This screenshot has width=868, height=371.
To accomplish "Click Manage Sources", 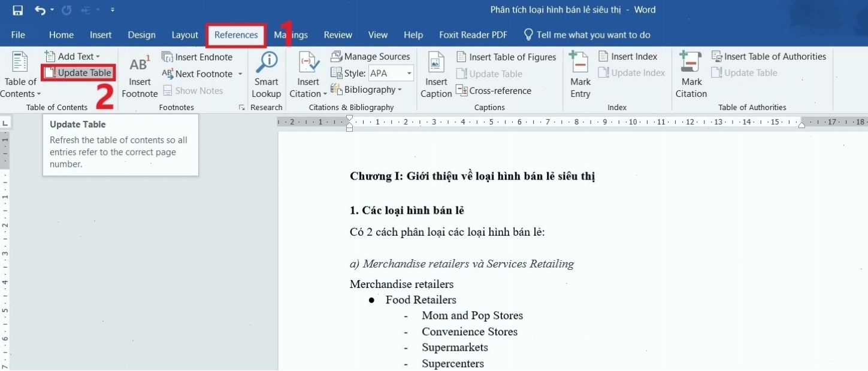I will 370,56.
